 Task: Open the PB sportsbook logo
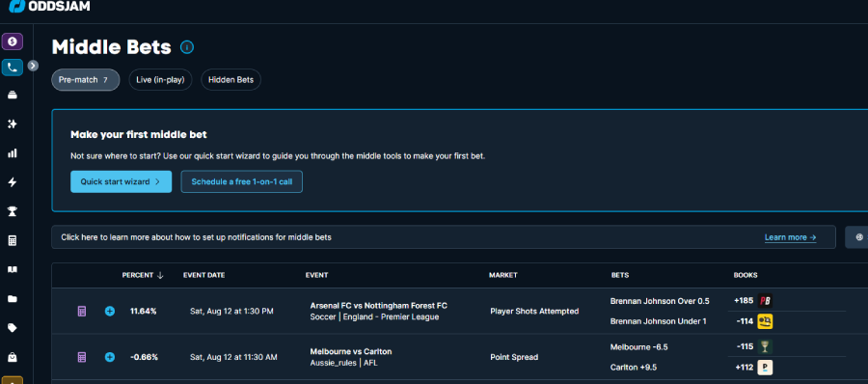[765, 301]
